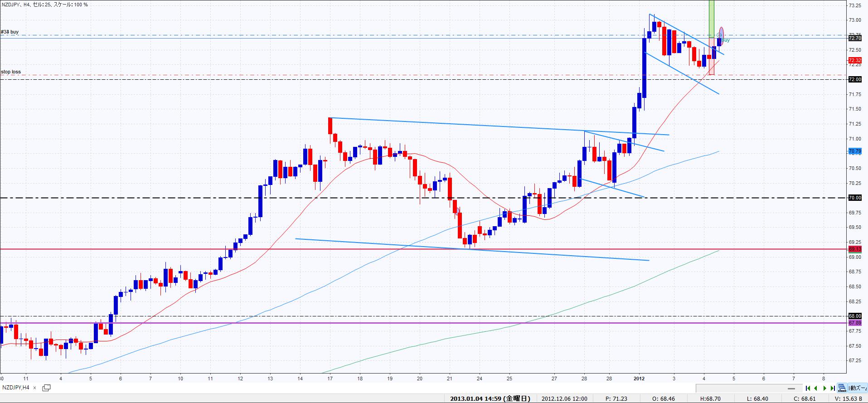The height and width of the screenshot is (403, 868).
Task: Jump to first bar with skip-start arrow
Action: [x=808, y=388]
